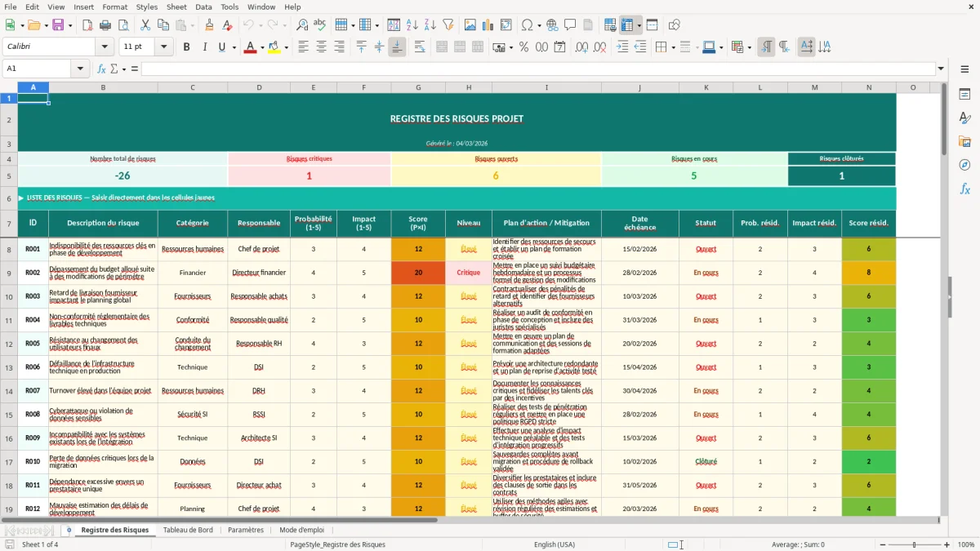Switch to Paramètres sheet tab

click(x=246, y=530)
